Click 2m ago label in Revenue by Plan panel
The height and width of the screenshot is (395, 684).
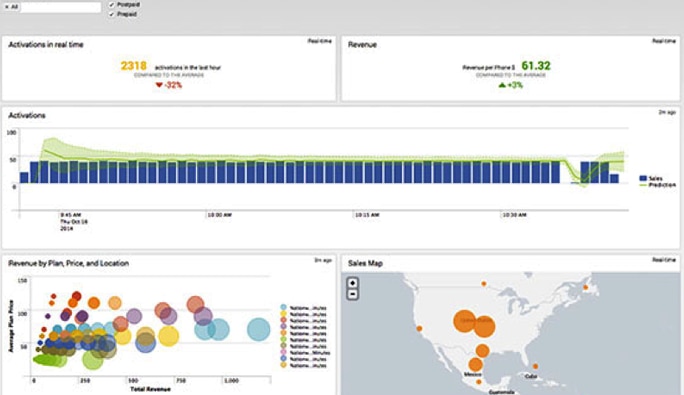click(x=323, y=260)
